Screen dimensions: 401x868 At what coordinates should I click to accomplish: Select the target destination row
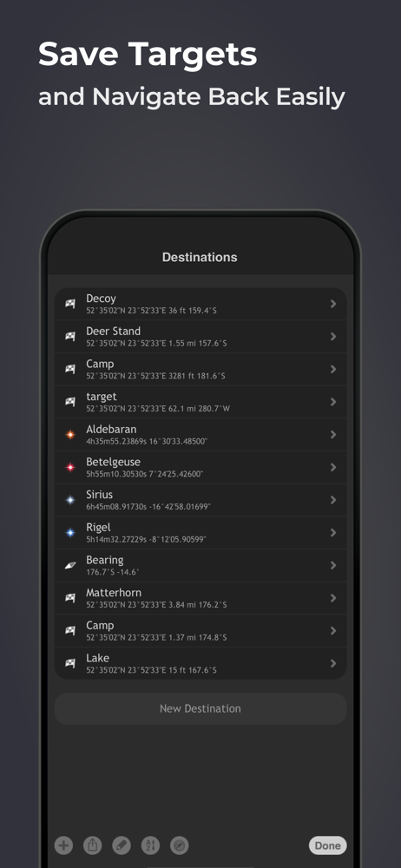click(x=200, y=402)
